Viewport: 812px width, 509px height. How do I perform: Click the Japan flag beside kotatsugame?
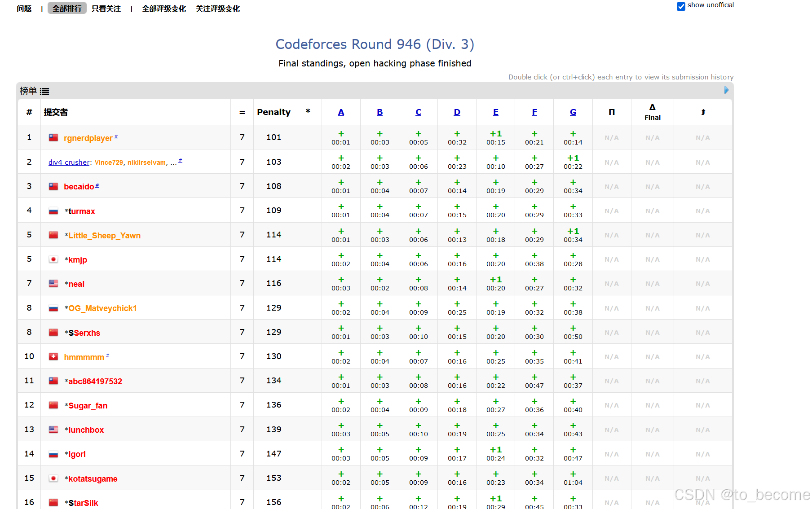53,478
